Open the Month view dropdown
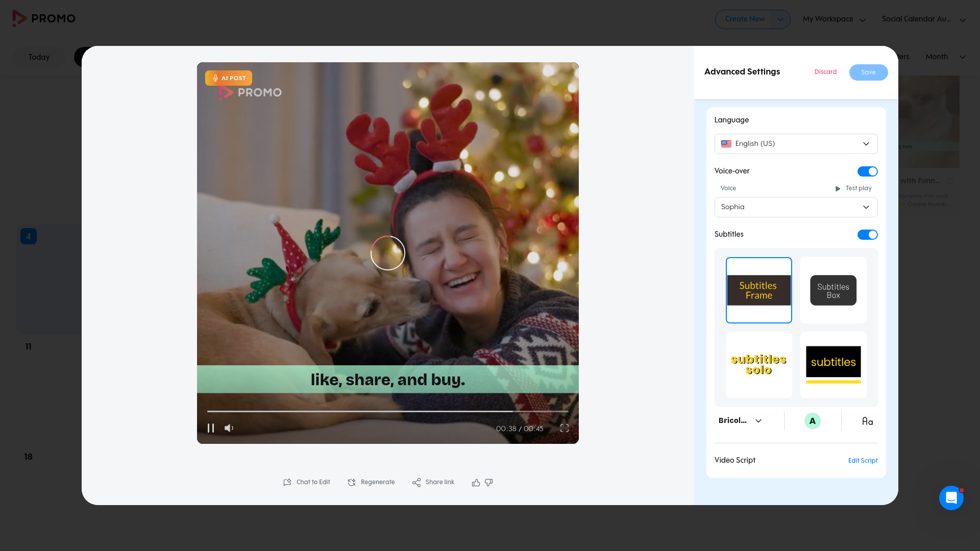This screenshot has width=980, height=551. 945,57
